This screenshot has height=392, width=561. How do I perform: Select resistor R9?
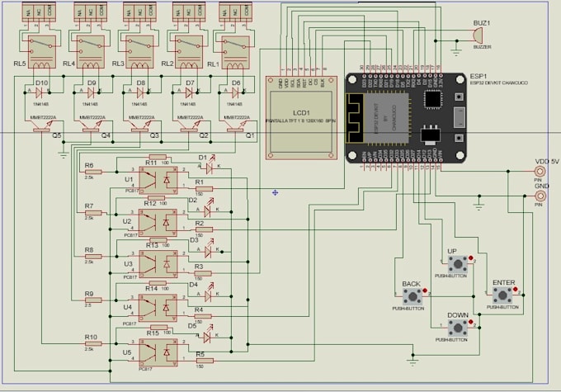(x=94, y=300)
